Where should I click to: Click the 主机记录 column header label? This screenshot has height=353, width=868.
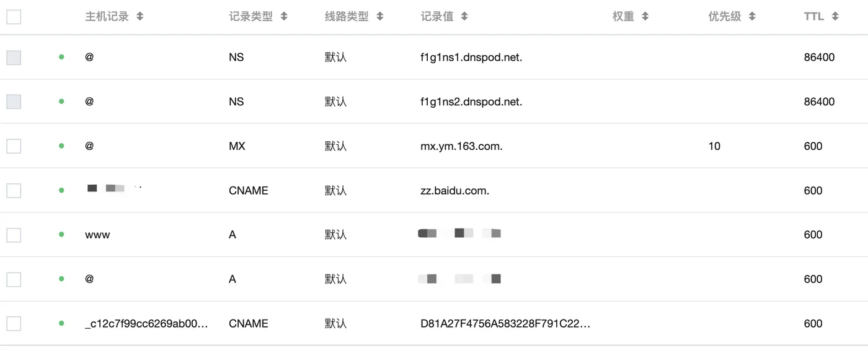coord(107,17)
